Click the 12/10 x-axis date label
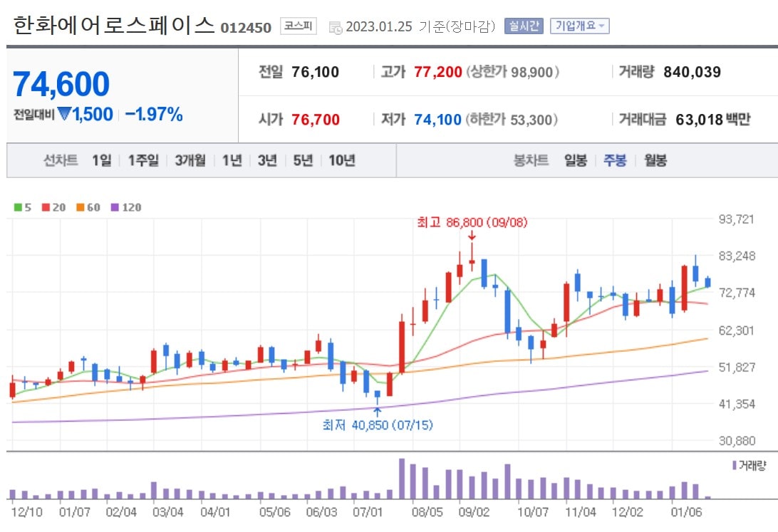The width and height of the screenshot is (778, 532). coord(27,511)
